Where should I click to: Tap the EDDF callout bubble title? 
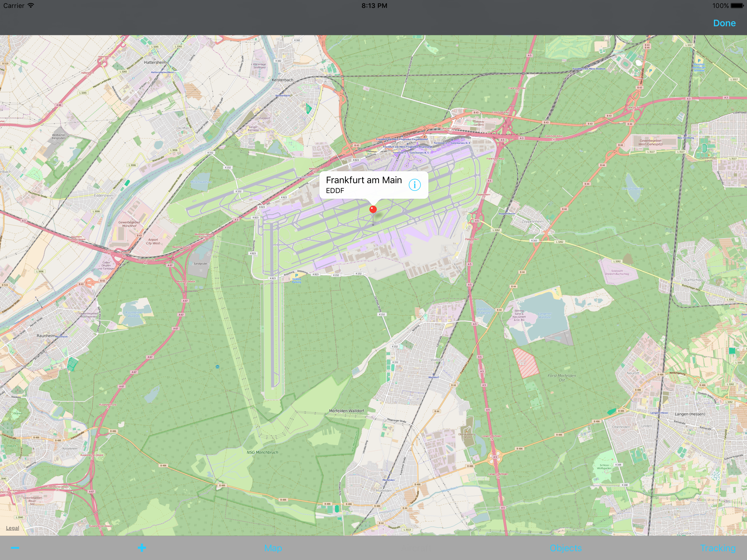(x=364, y=180)
